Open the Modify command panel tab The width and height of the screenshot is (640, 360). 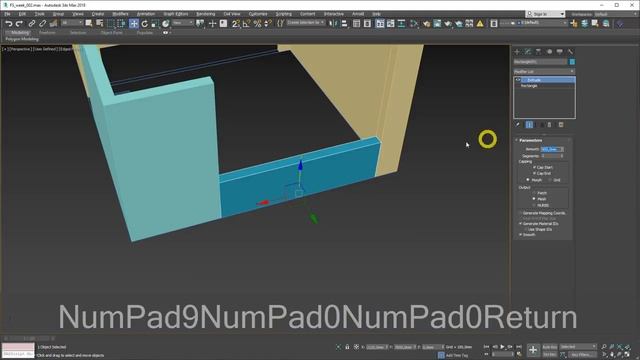[528, 51]
